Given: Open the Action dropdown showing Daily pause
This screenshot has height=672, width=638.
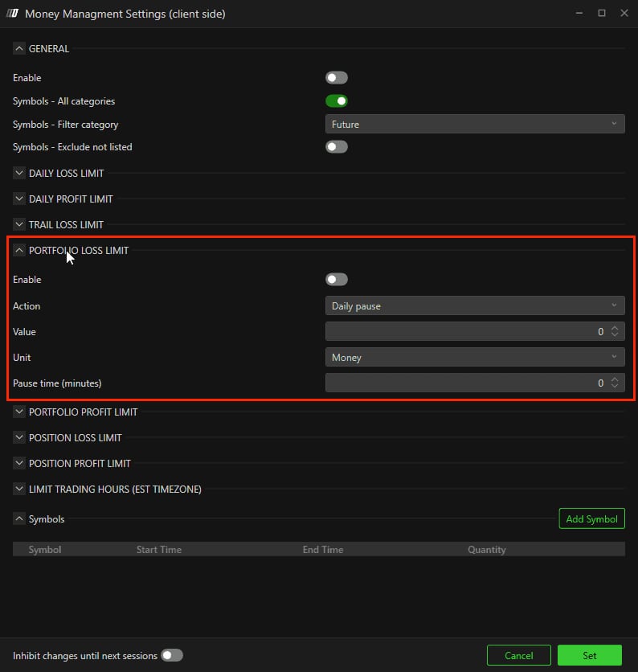Looking at the screenshot, I should pyautogui.click(x=475, y=306).
